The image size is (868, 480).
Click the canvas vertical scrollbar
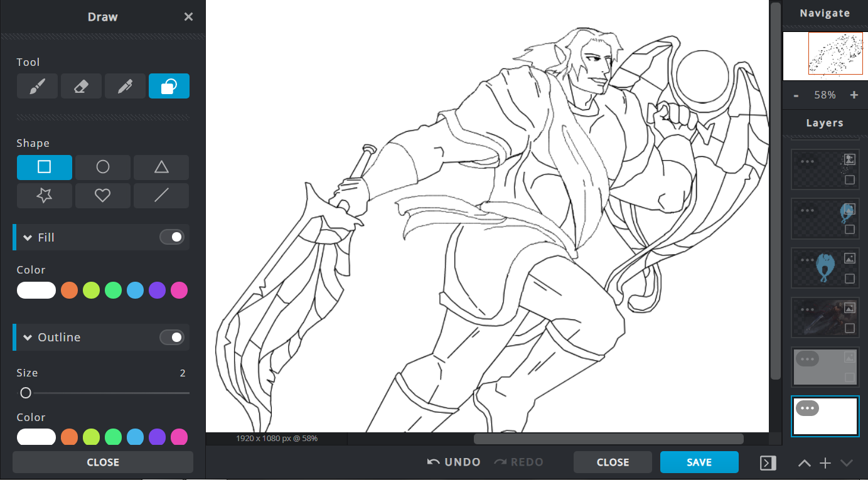click(x=776, y=190)
